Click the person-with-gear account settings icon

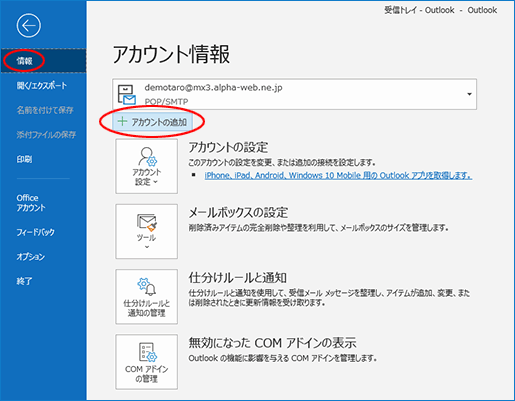coord(147,157)
